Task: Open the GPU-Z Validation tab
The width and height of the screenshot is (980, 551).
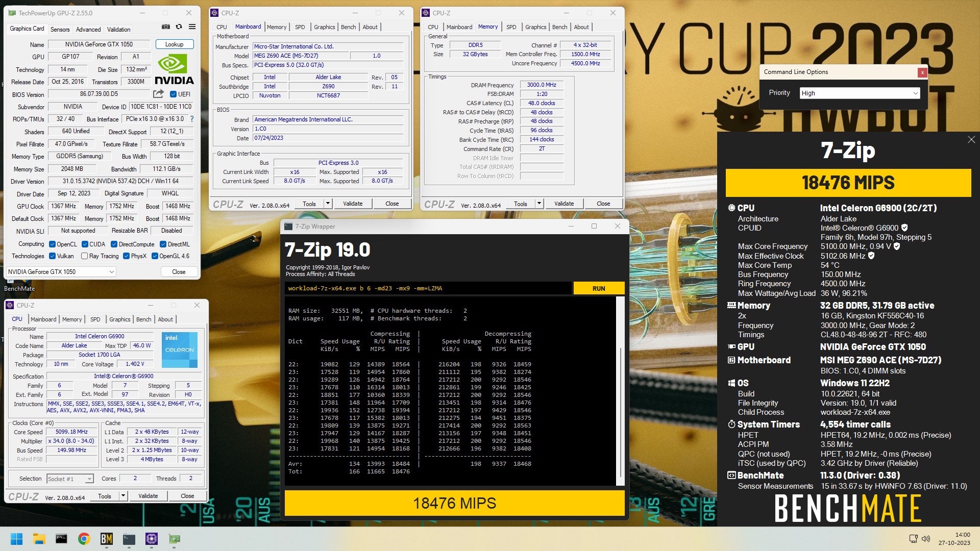Action: [x=118, y=30]
